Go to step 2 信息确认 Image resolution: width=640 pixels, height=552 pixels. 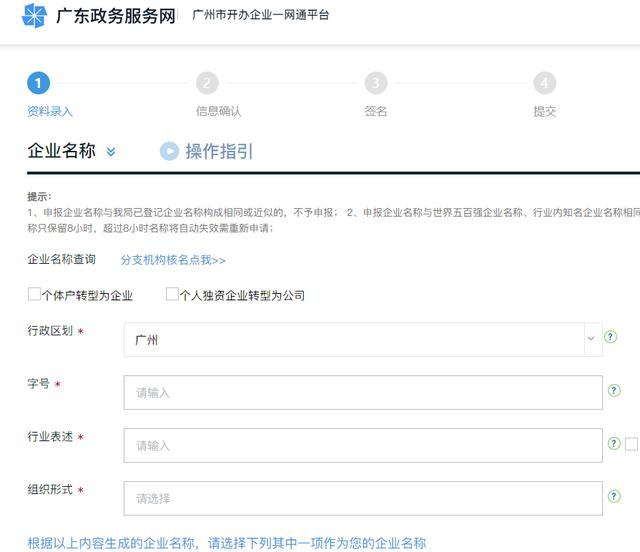[x=207, y=83]
